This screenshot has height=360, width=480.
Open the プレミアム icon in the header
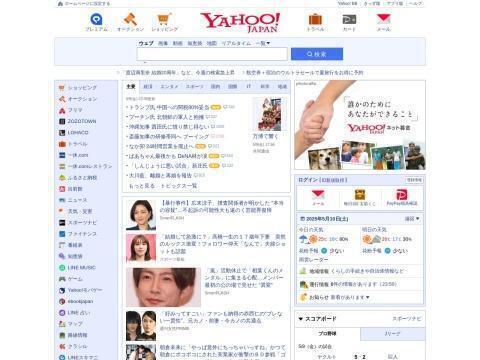[x=96, y=22]
